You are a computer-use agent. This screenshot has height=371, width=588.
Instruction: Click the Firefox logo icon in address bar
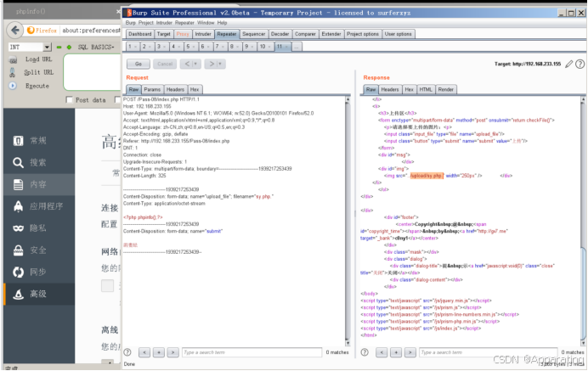(x=31, y=31)
